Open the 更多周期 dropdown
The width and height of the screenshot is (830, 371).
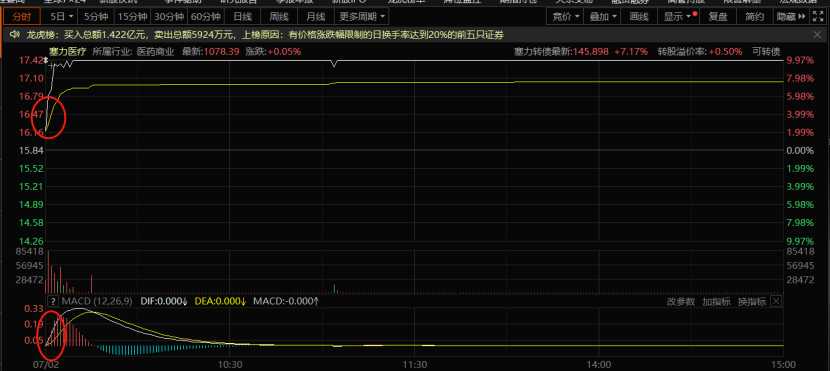tap(362, 16)
